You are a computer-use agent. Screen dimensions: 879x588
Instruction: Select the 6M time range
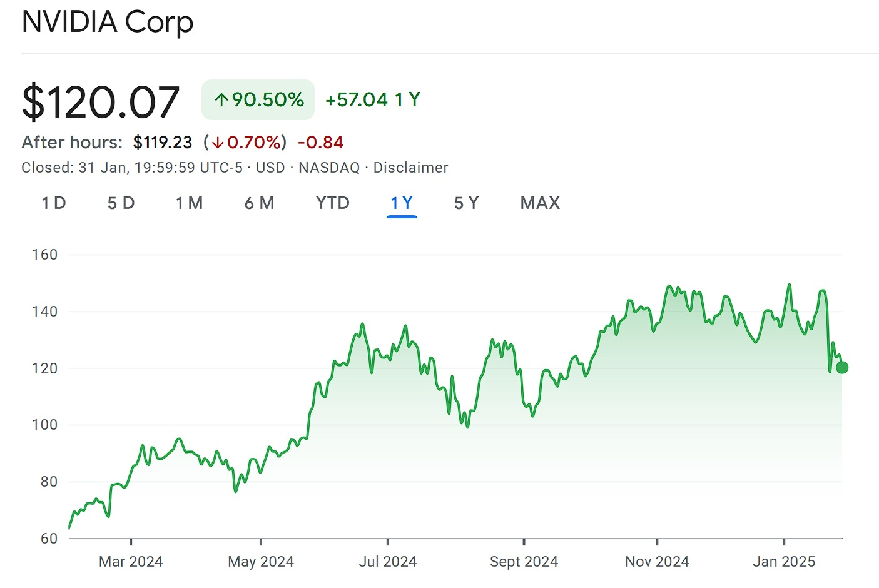(x=259, y=203)
